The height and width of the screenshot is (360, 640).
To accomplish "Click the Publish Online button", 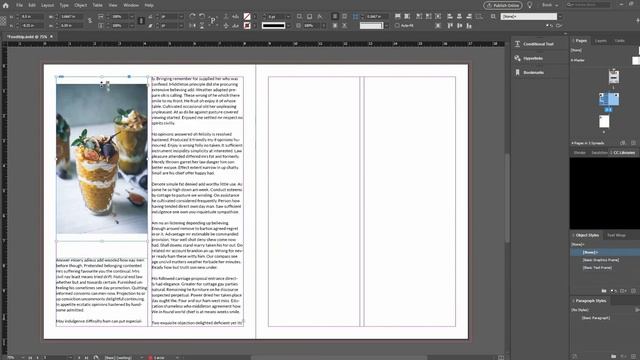I will 503,5.
